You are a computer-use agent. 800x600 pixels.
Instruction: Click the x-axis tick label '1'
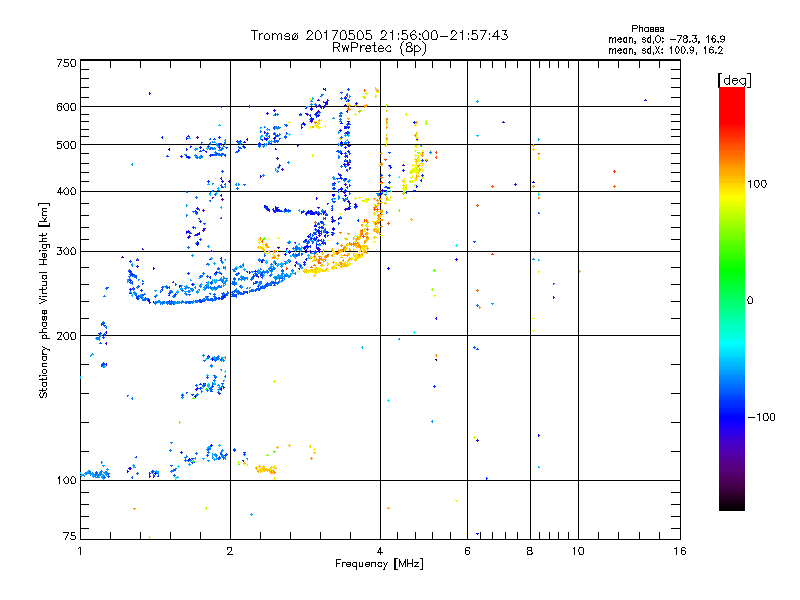coord(80,551)
